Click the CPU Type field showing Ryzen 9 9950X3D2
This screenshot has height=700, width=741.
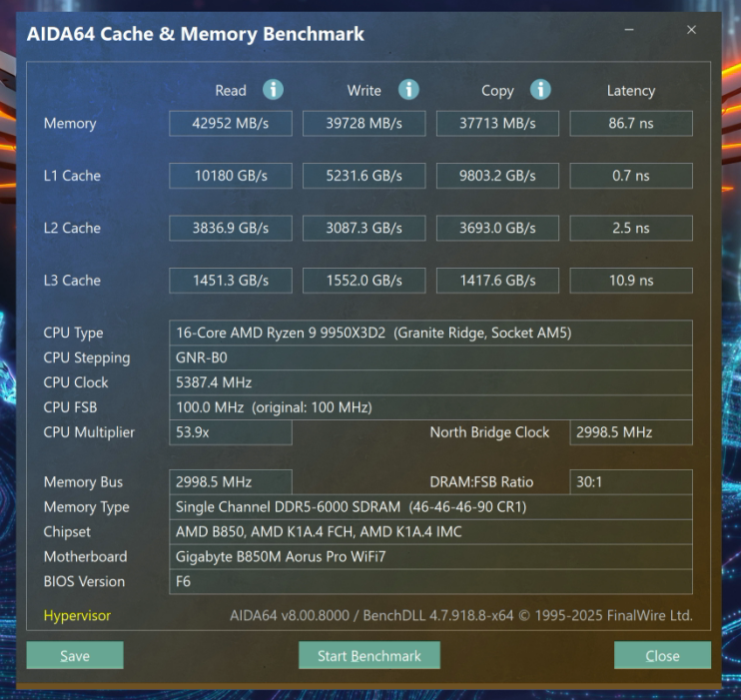[431, 333]
